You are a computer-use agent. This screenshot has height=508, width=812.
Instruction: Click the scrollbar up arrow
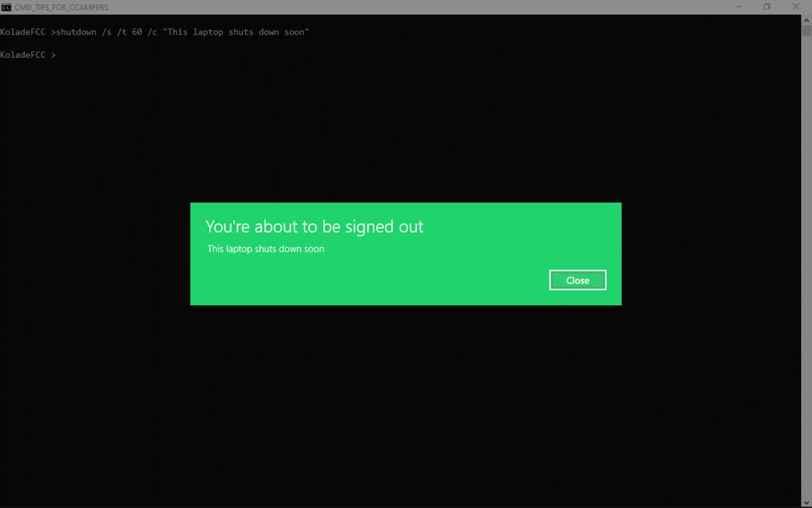click(807, 20)
